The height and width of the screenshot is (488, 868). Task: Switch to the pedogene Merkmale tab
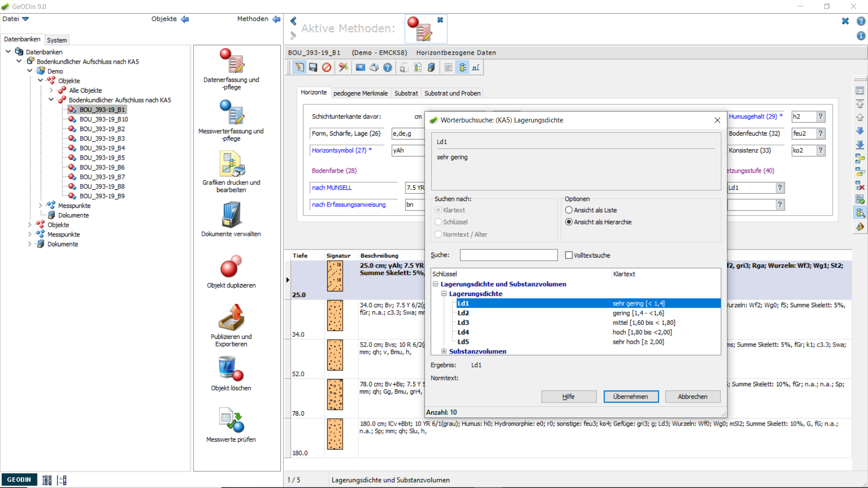360,93
